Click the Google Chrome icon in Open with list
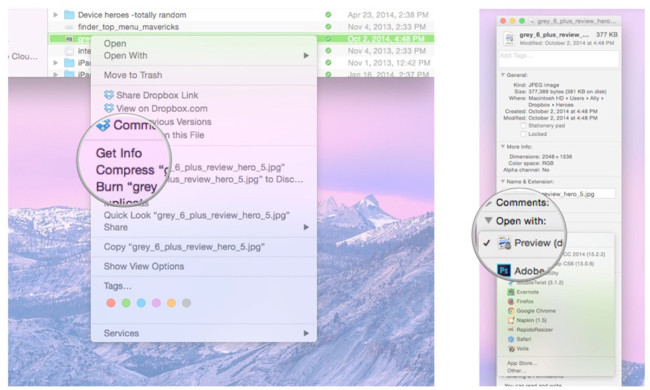 [511, 310]
